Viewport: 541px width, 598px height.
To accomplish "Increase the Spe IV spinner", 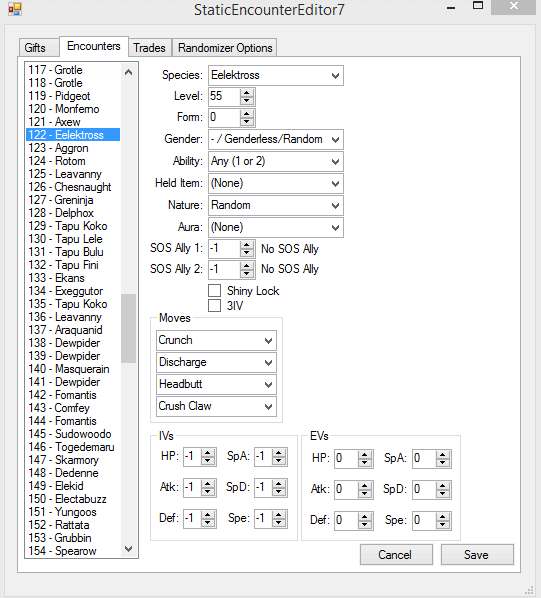I will tap(279, 515).
